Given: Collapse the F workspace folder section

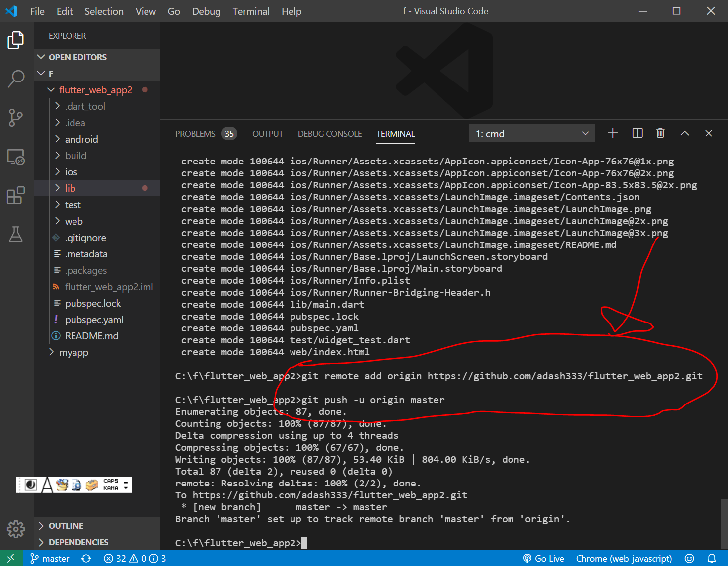Looking at the screenshot, I should point(97,74).
